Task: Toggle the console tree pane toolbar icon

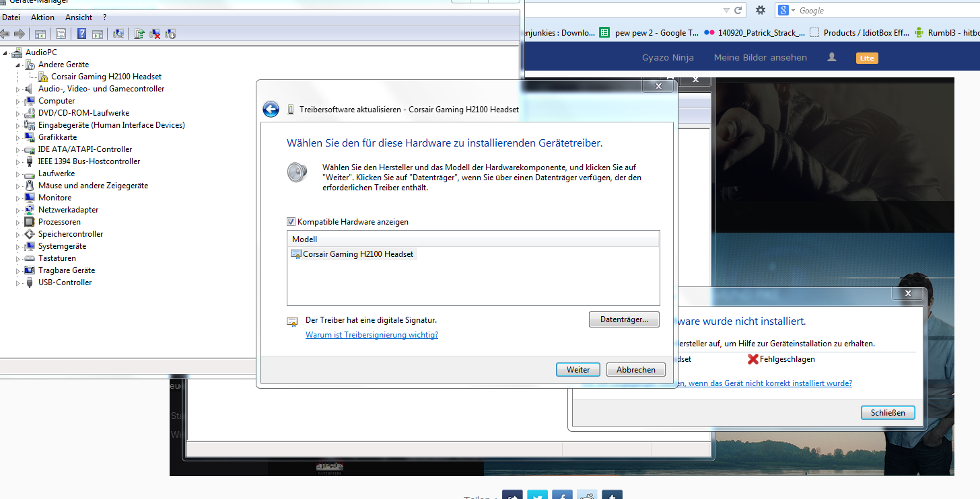Action: 40,34
